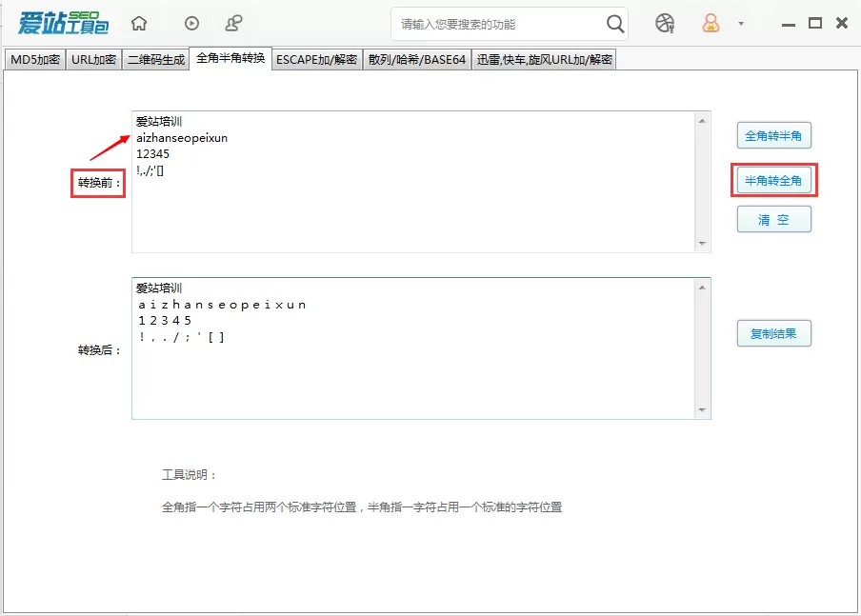Click the 清空 button
Screen dimensions: 861x616
click(x=773, y=220)
